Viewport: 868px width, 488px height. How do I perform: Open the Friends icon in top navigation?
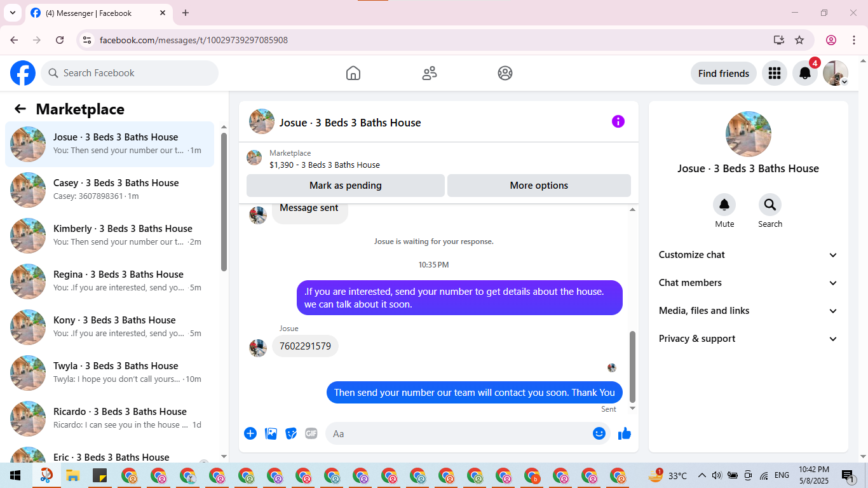(430, 73)
